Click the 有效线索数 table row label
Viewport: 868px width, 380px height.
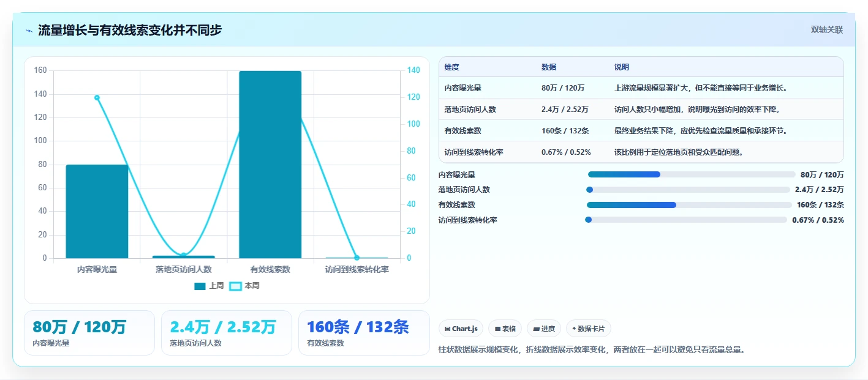tap(463, 131)
